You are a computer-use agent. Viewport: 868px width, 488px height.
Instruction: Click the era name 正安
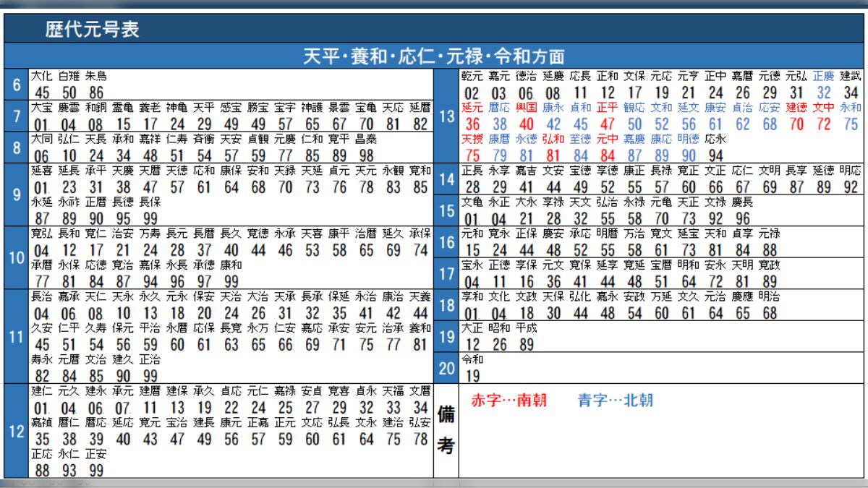coord(96,454)
